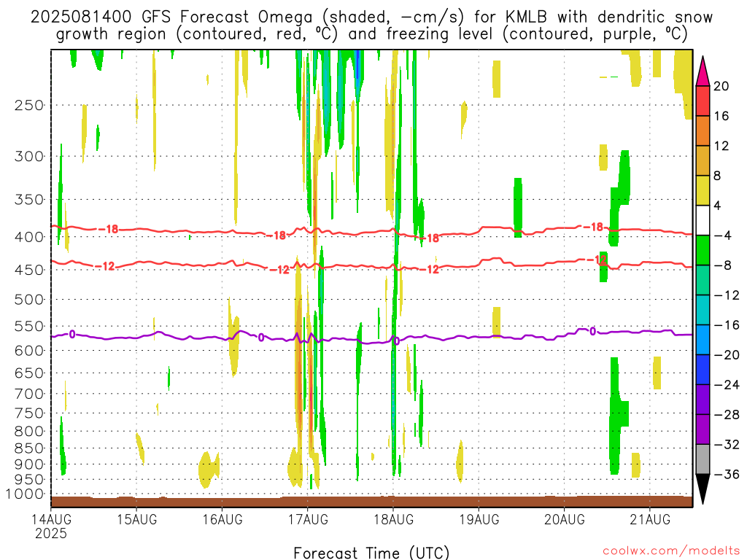The image size is (747, 560).
Task: Click the green swatch between -4 and -8
Action: (x=703, y=251)
